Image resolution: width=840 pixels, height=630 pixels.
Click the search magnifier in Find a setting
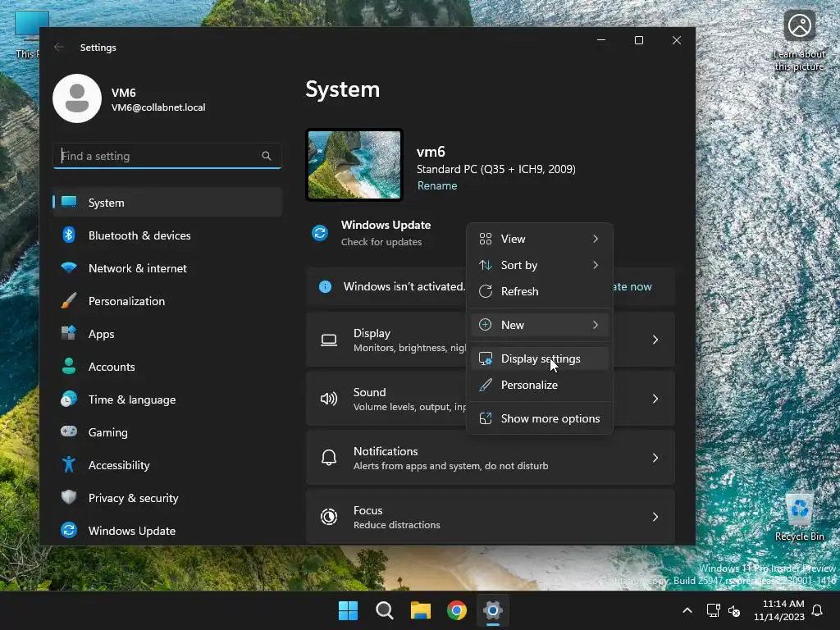pos(267,156)
